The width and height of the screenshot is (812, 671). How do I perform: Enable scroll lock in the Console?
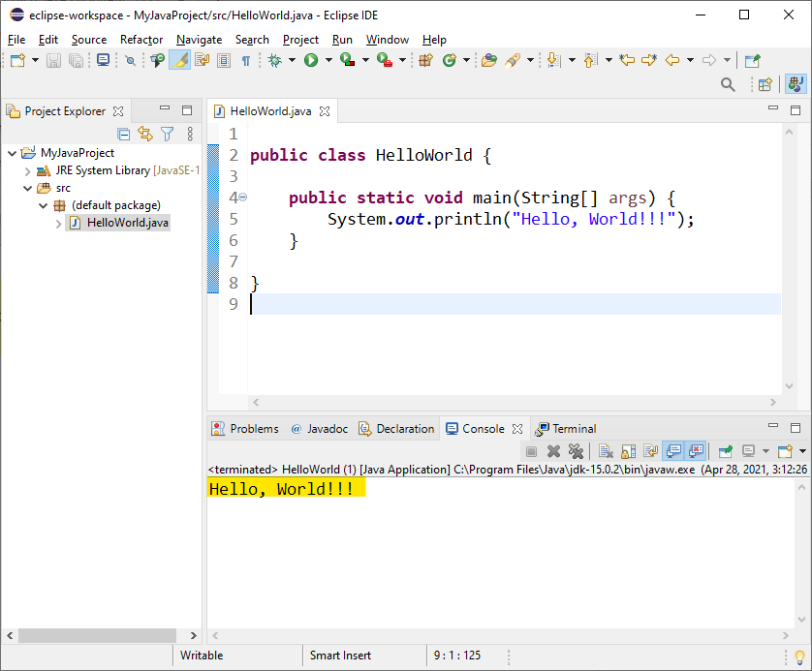pyautogui.click(x=626, y=451)
